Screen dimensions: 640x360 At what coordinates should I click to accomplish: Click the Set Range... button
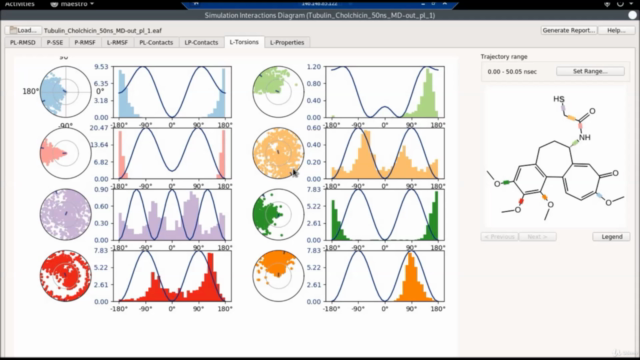(590, 71)
